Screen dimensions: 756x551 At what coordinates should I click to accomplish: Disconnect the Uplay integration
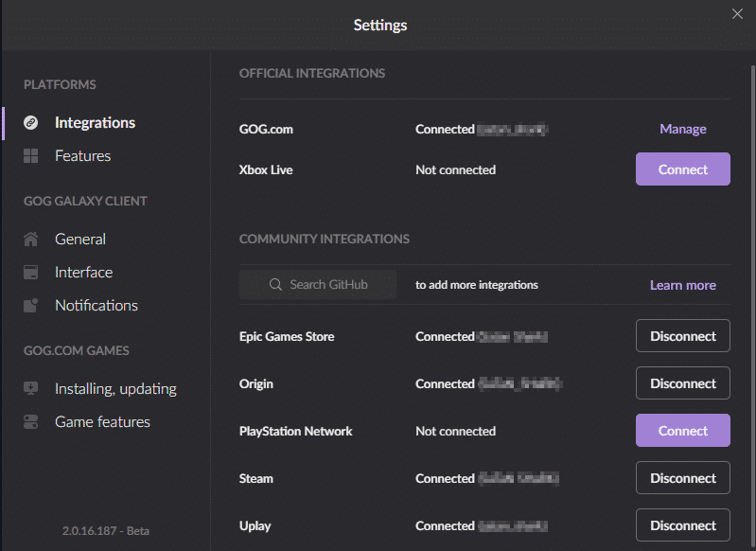pyautogui.click(x=682, y=525)
